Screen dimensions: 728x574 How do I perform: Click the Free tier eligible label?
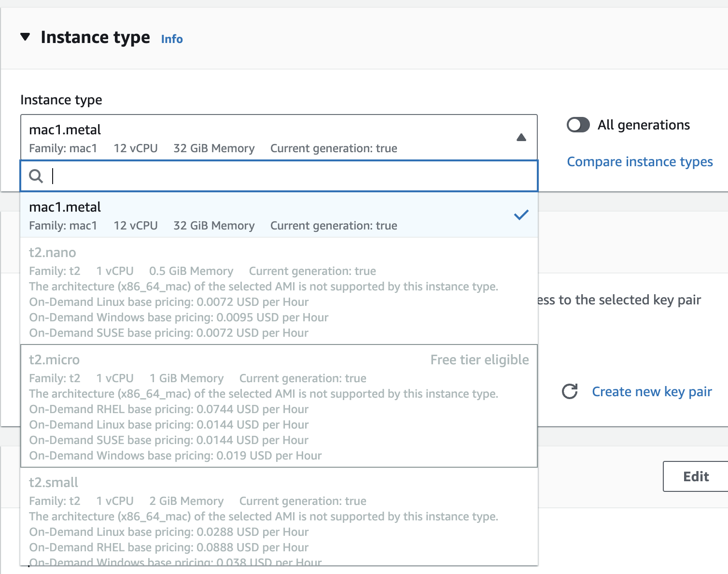point(479,360)
